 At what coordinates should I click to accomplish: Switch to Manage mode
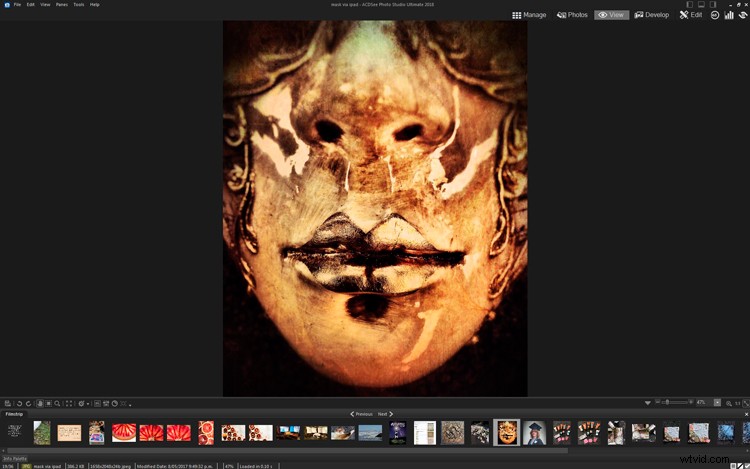coord(529,15)
